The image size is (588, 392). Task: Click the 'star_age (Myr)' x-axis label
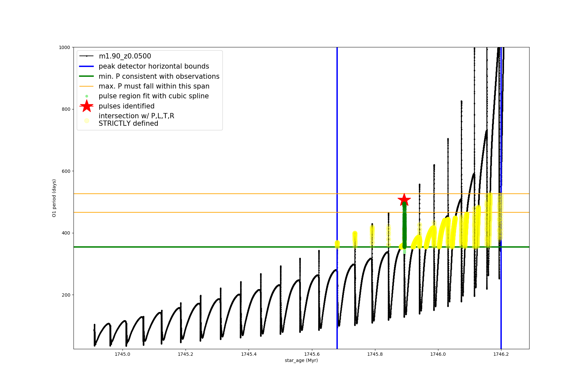pyautogui.click(x=301, y=360)
